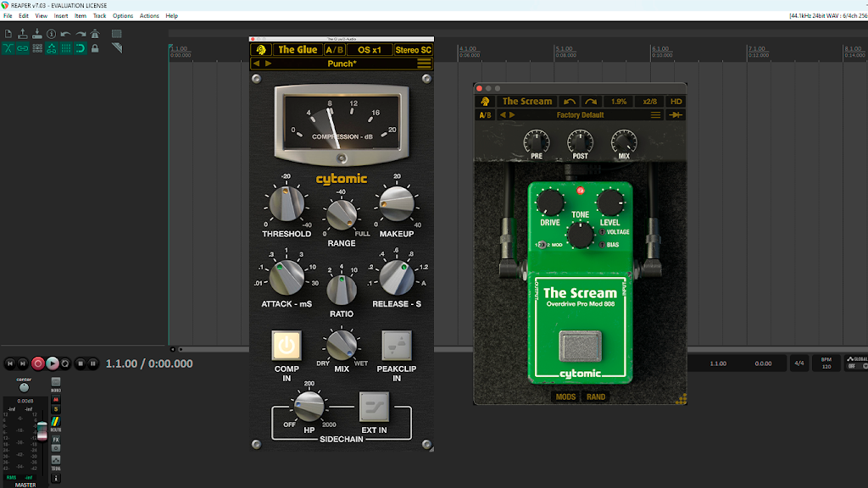This screenshot has height=488, width=868.
Task: Toggle the PEAKCLIP IN button
Action: click(x=397, y=346)
